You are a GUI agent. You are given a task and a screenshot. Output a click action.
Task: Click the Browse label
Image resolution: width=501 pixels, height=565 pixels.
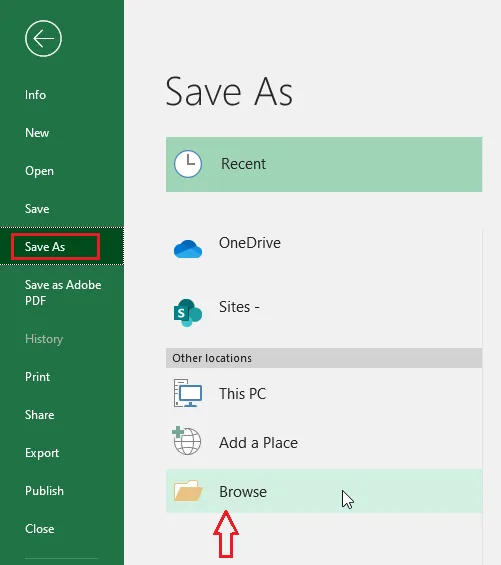click(x=243, y=492)
